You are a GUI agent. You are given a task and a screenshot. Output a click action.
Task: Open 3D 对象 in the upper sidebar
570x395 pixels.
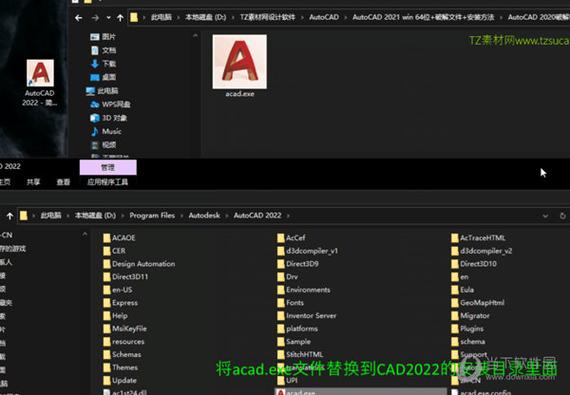coord(108,118)
